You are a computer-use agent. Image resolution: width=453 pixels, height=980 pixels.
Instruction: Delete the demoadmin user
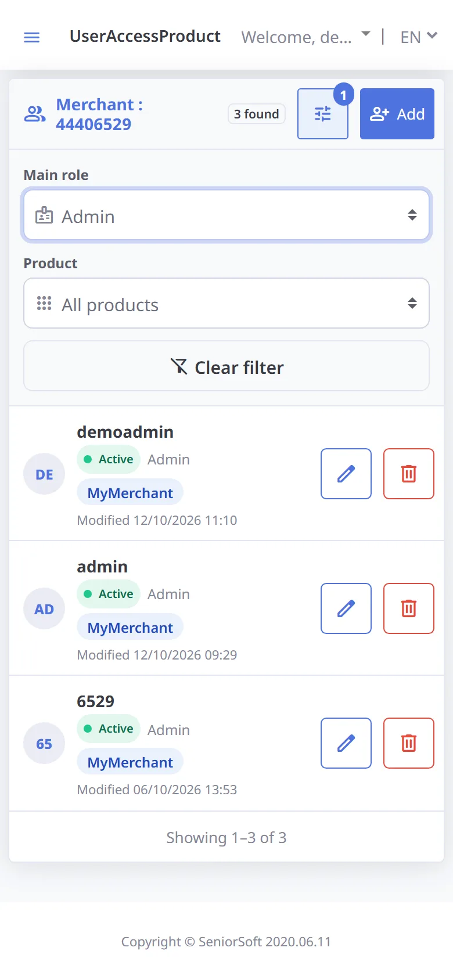coord(409,474)
